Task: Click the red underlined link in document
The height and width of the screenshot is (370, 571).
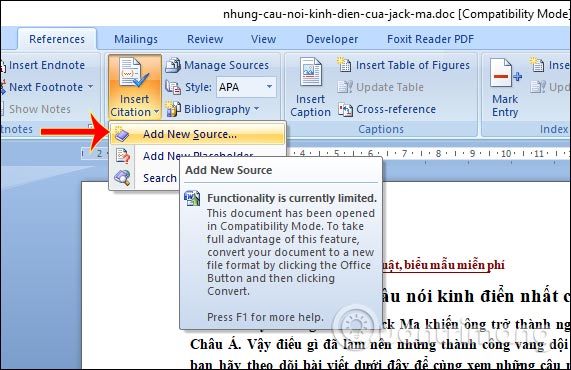Action: tap(443, 265)
